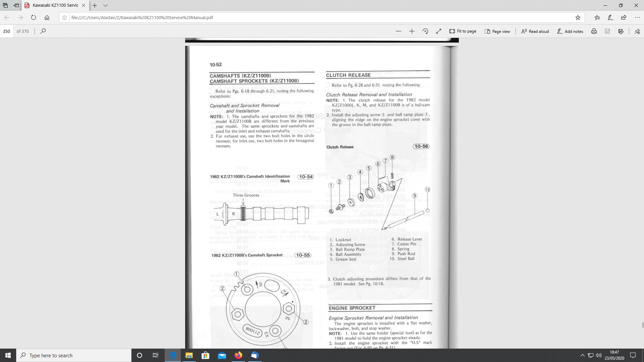The width and height of the screenshot is (644, 362).
Task: Click the Add notes button
Action: point(570,31)
